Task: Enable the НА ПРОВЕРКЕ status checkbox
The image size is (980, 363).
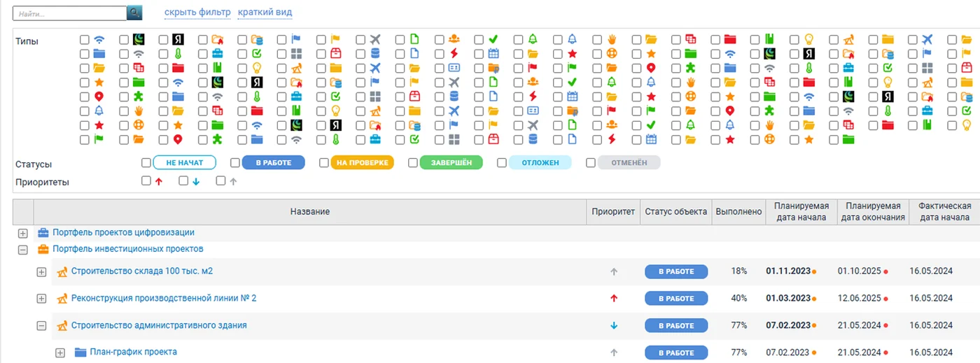Action: point(324,163)
